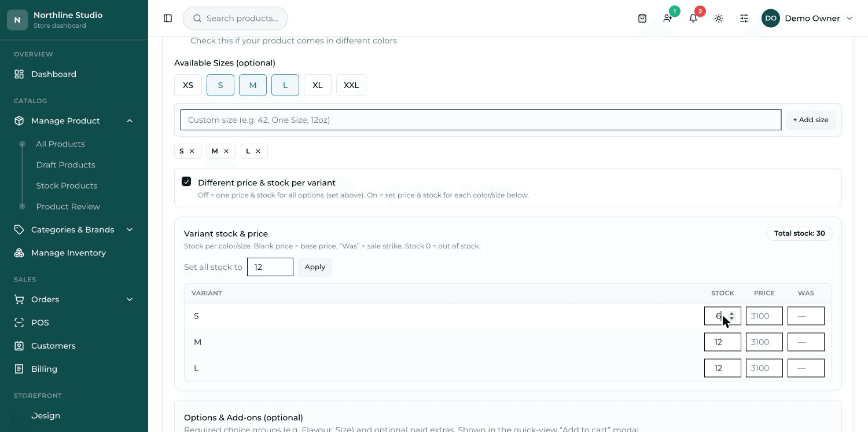Open the Demo Owner account dropdown
This screenshot has width=868, height=432.
tap(808, 19)
